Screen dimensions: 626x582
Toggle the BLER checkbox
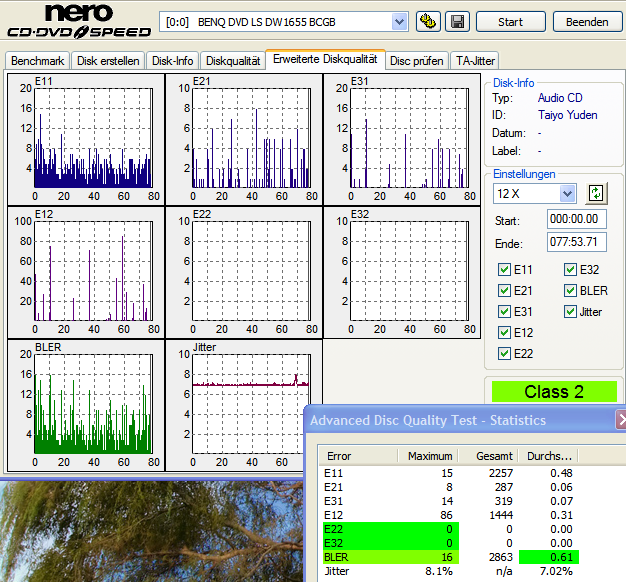coord(571,290)
